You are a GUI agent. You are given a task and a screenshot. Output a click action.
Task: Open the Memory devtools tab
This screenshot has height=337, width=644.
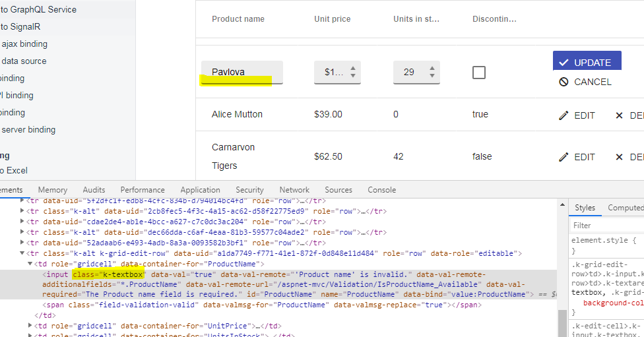pos(53,190)
